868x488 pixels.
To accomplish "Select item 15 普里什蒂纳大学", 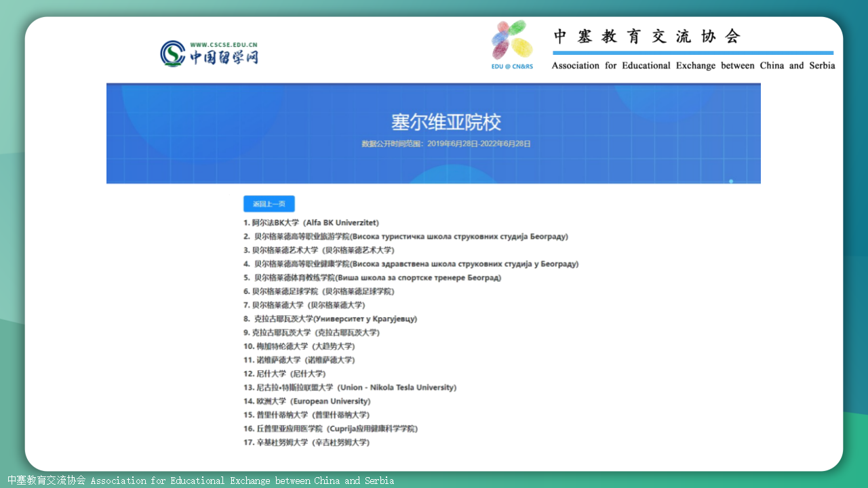I will tap(307, 415).
